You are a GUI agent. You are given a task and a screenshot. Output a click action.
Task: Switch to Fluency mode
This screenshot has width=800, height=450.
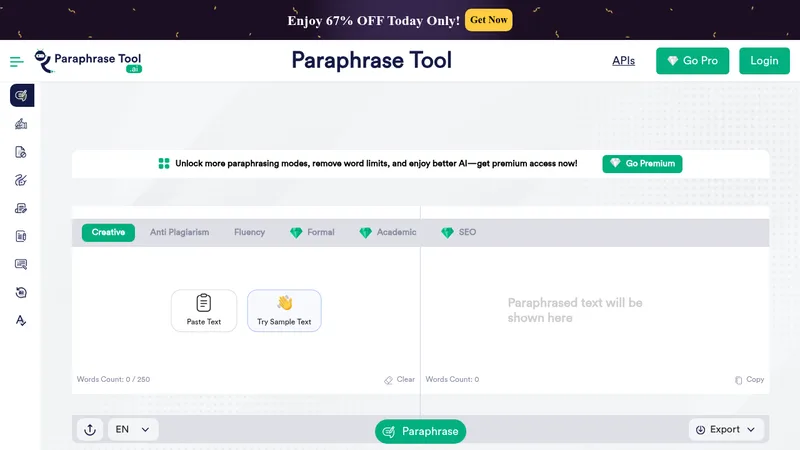pyautogui.click(x=249, y=233)
